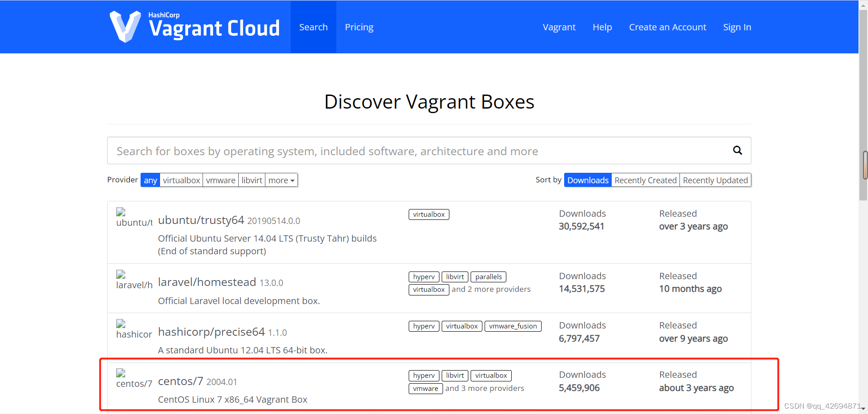Open the Pricing page
Viewport: 868px width, 414px height.
coord(359,27)
